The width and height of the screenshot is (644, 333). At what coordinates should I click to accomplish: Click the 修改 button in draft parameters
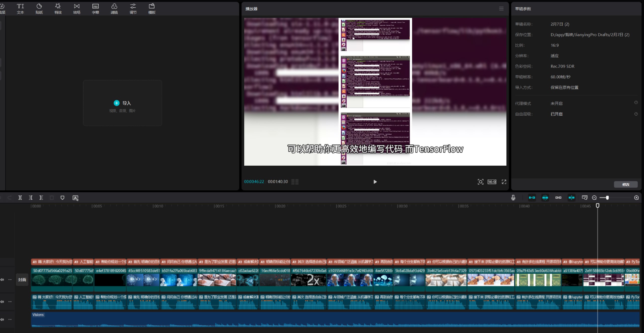[626, 184]
